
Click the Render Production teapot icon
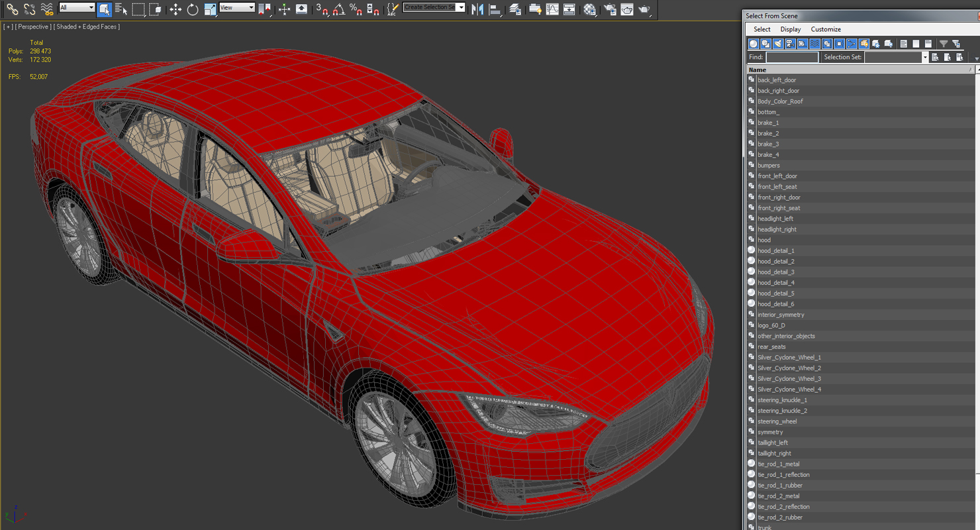(x=644, y=9)
